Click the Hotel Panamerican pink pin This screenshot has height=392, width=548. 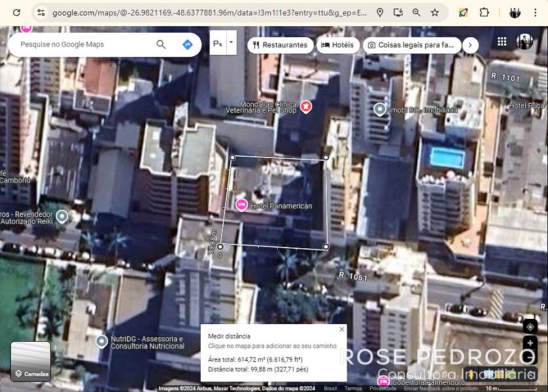click(x=241, y=205)
